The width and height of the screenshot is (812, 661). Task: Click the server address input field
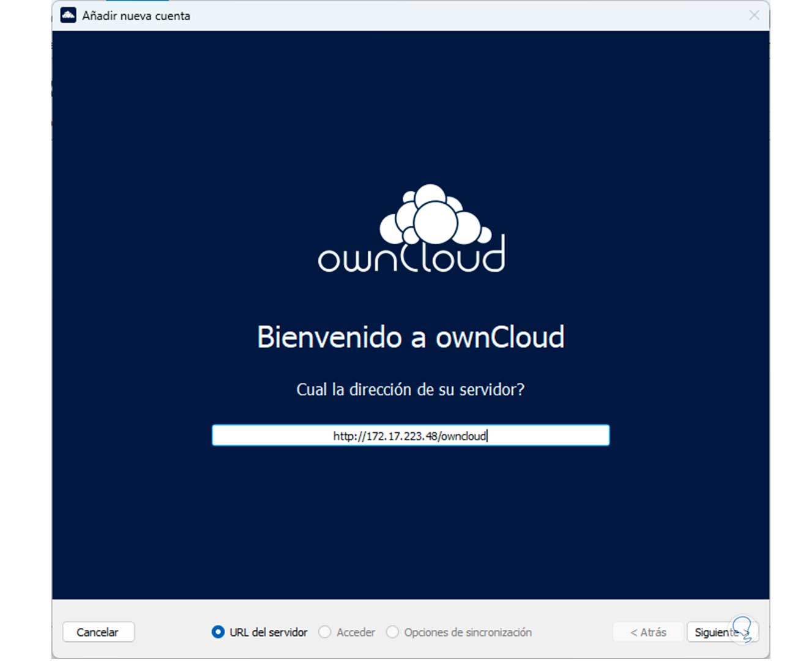coord(411,435)
